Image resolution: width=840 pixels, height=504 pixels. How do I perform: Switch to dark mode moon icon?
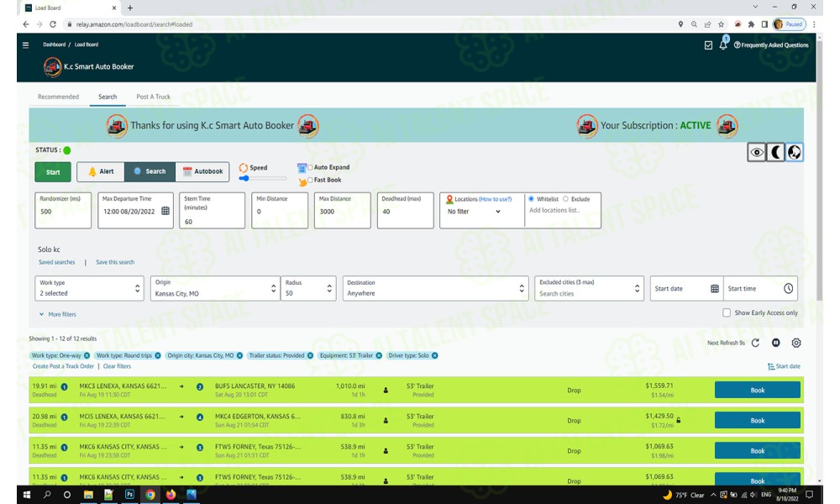(x=775, y=153)
